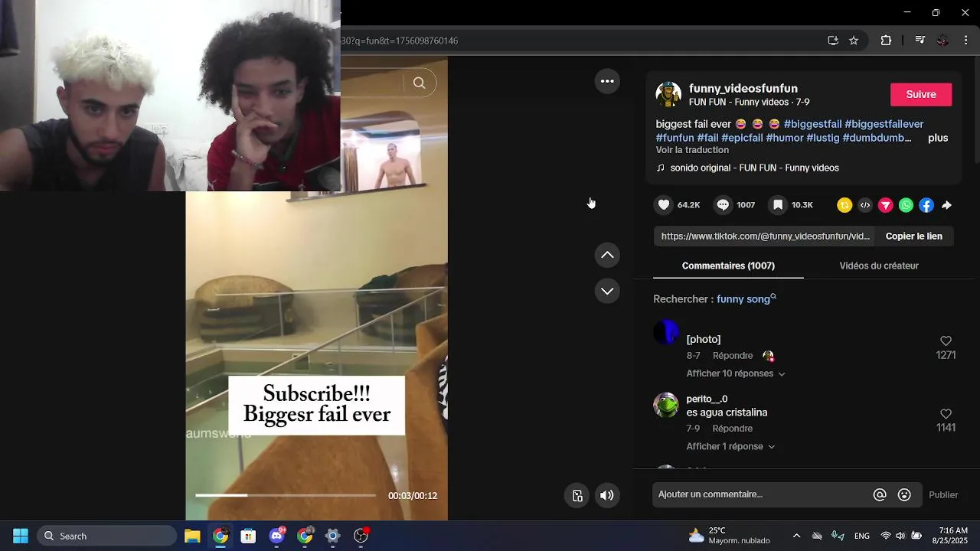Reply to the [photo] comment
The width and height of the screenshot is (980, 551).
pyautogui.click(x=733, y=356)
